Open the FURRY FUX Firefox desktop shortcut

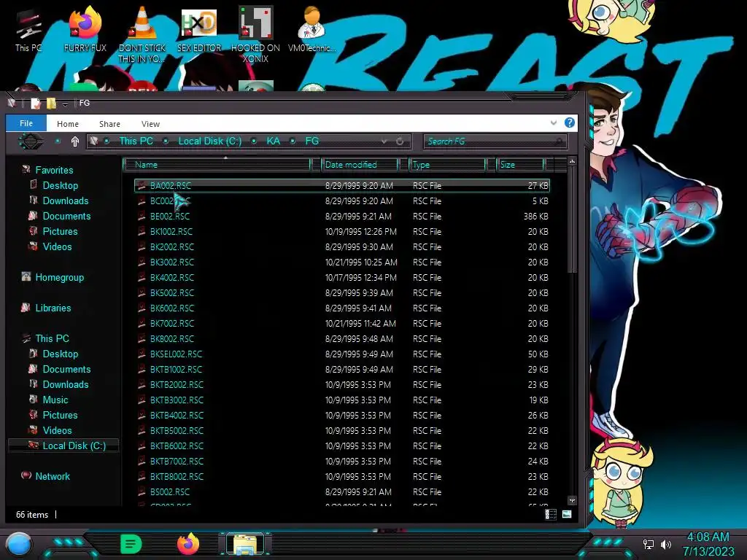pyautogui.click(x=85, y=30)
